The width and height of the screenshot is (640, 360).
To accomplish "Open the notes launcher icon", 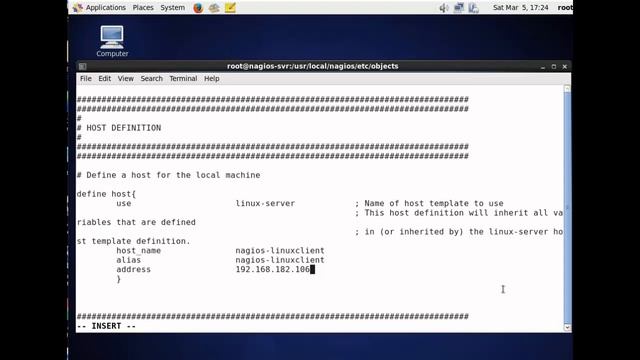I will point(230,7).
